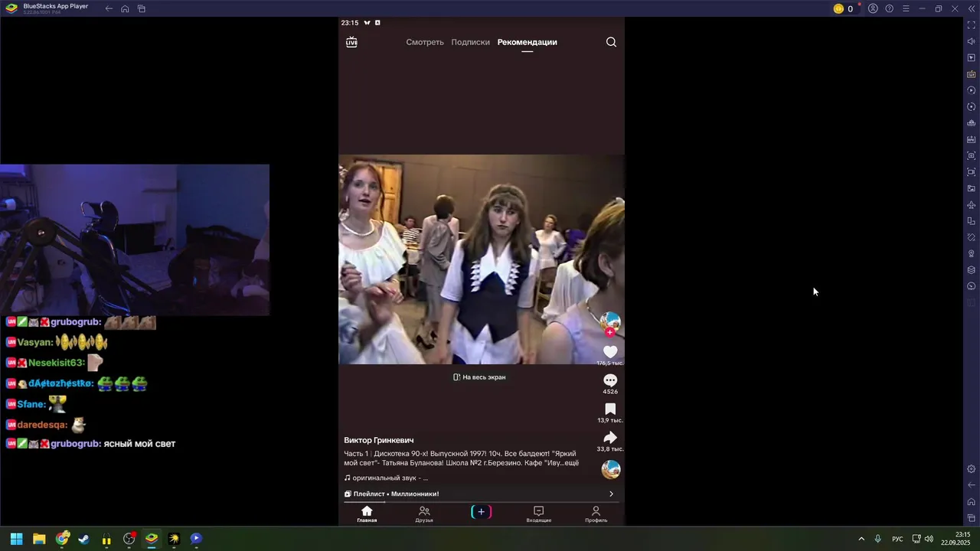This screenshot has width=980, height=551.
Task: Switch to the Подписки tab
Action: tap(470, 42)
